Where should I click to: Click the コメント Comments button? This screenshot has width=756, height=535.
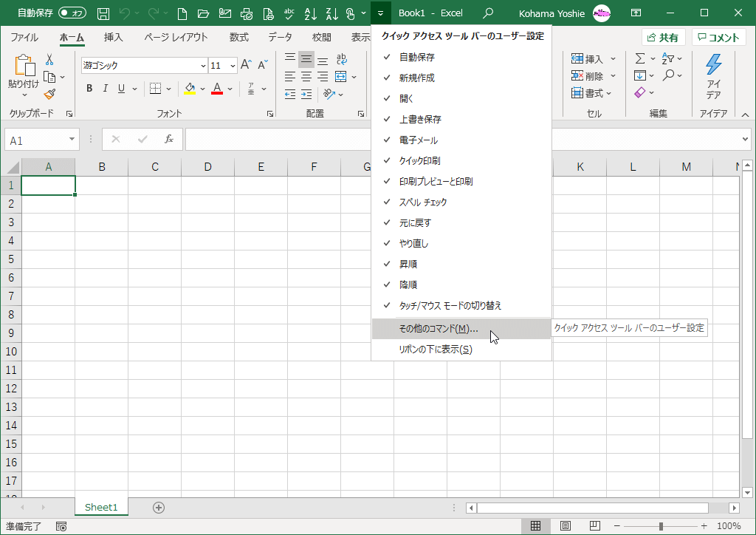coord(718,37)
